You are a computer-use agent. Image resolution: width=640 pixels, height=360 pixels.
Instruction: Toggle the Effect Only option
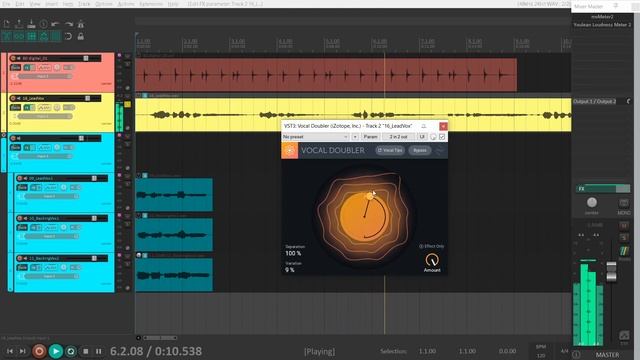(432, 246)
